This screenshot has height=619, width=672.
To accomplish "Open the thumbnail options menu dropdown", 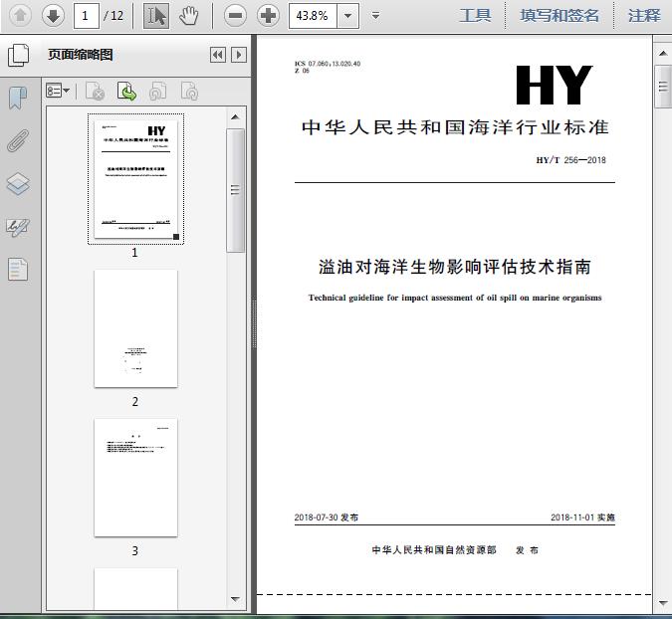I will (58, 91).
